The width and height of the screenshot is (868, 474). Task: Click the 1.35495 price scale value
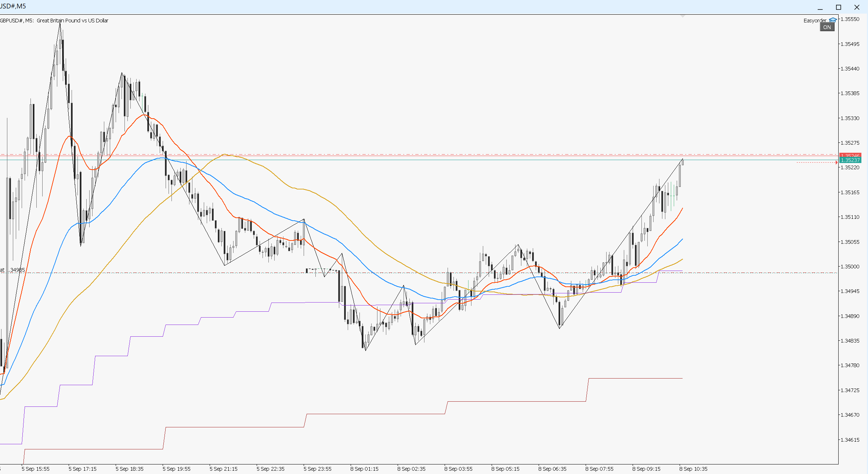click(x=850, y=44)
